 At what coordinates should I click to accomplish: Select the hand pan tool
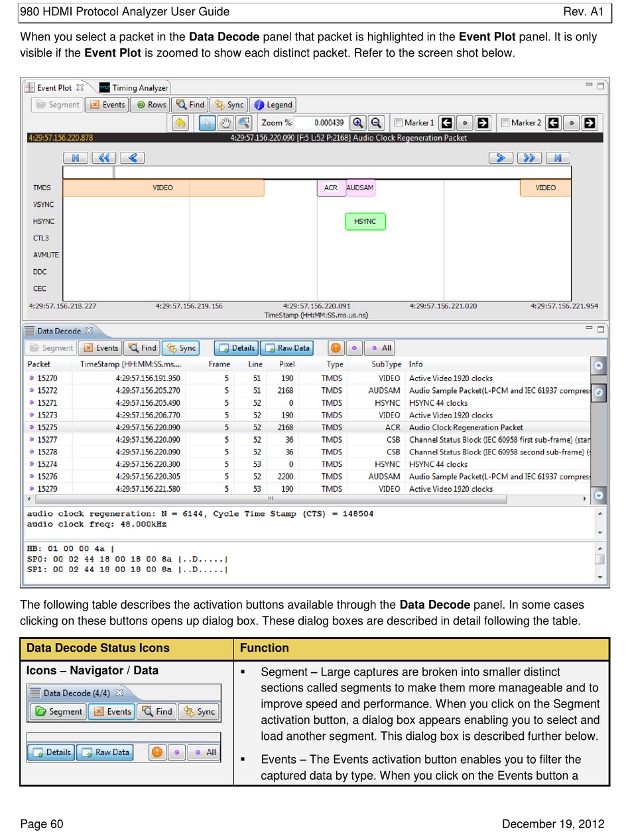pyautogui.click(x=225, y=123)
